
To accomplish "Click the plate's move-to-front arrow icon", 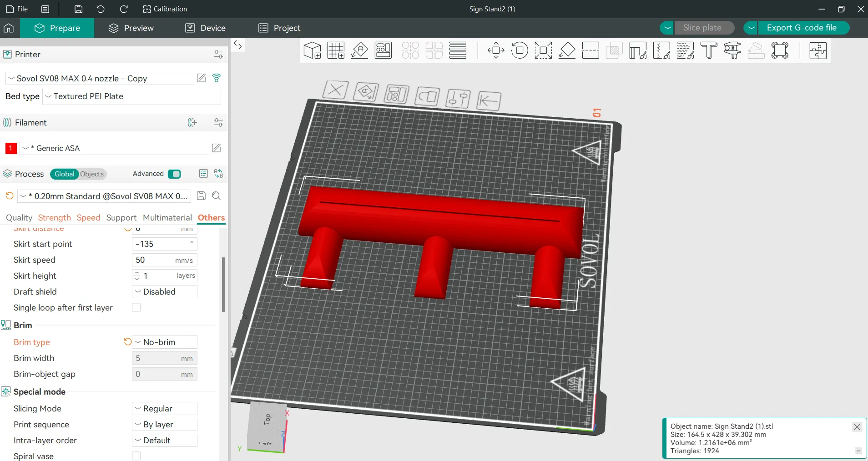I will (489, 100).
